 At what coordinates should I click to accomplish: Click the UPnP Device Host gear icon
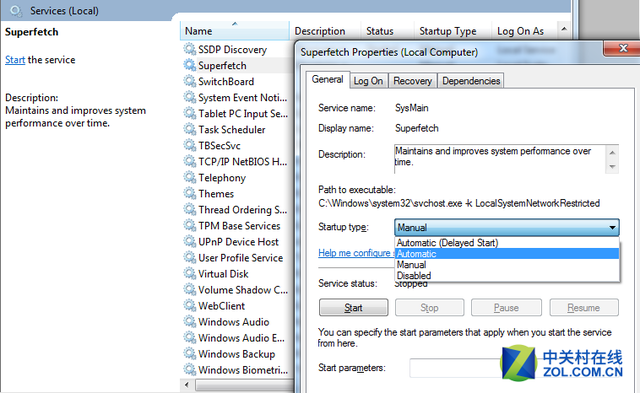pos(189,242)
